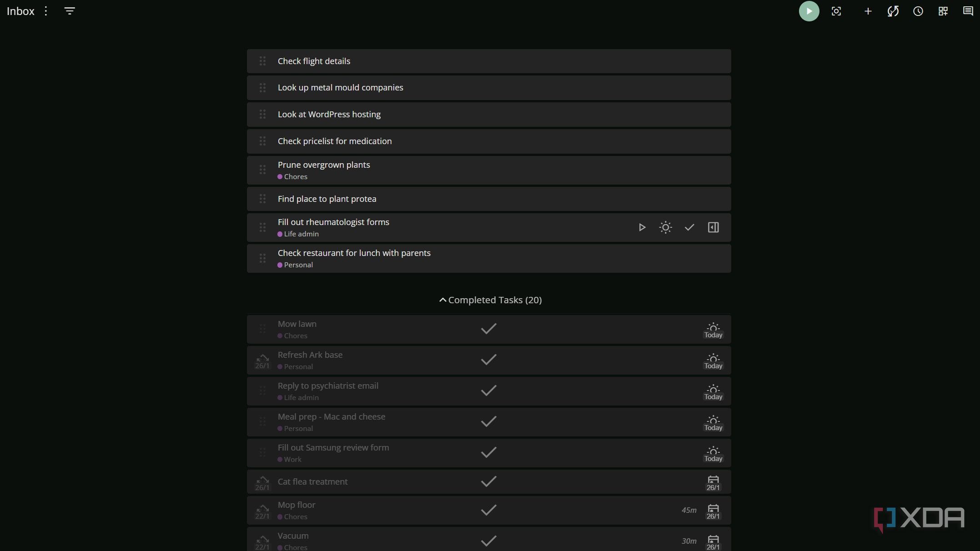
Task: Collapse the Completed Tasks (20) section
Action: (x=490, y=300)
